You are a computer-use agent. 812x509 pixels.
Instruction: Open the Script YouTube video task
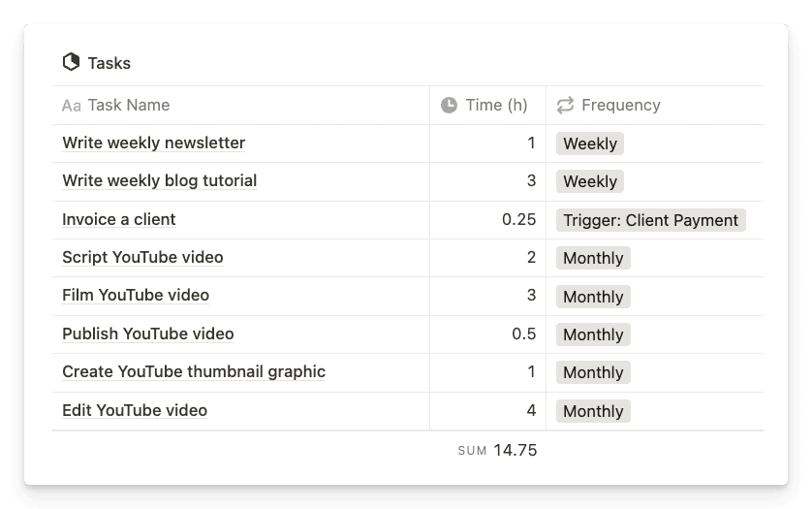(x=142, y=257)
